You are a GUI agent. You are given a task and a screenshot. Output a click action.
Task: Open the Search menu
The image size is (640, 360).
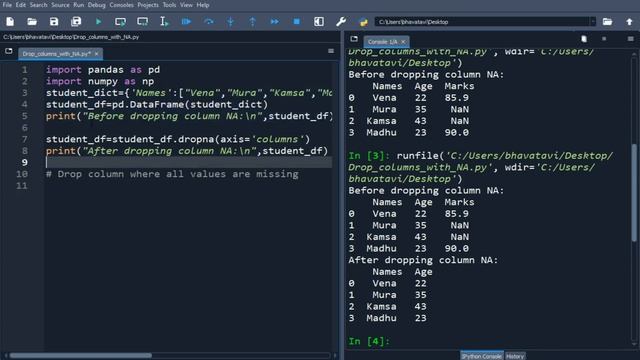38,5
